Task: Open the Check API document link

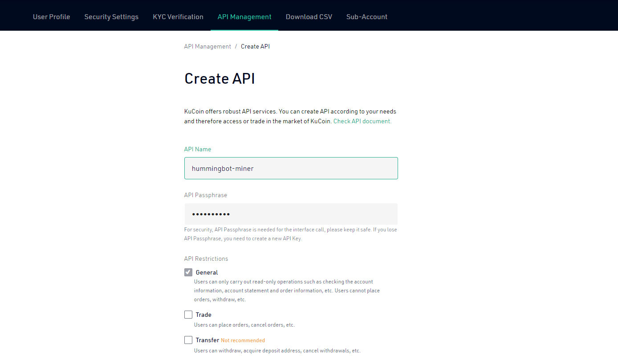Action: tap(362, 121)
